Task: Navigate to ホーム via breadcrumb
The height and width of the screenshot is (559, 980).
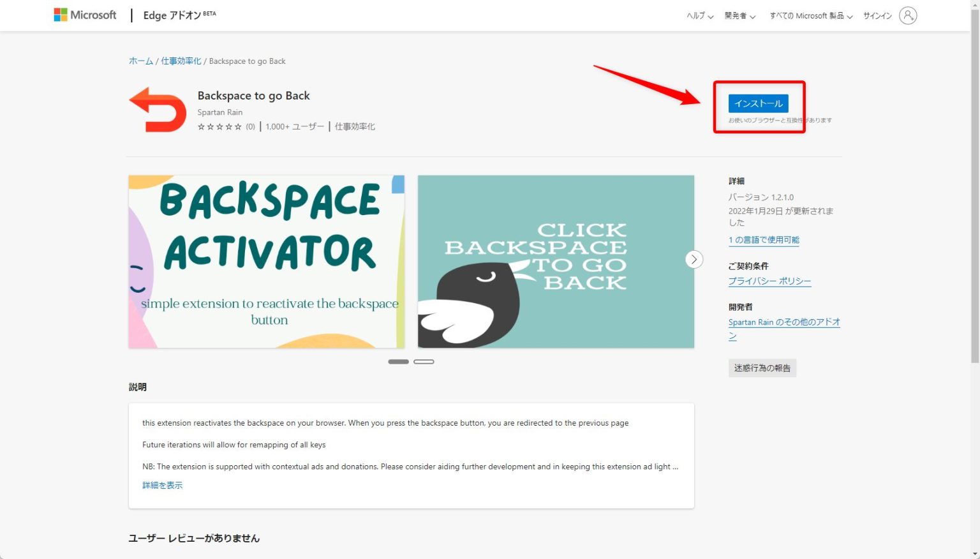Action: 140,61
